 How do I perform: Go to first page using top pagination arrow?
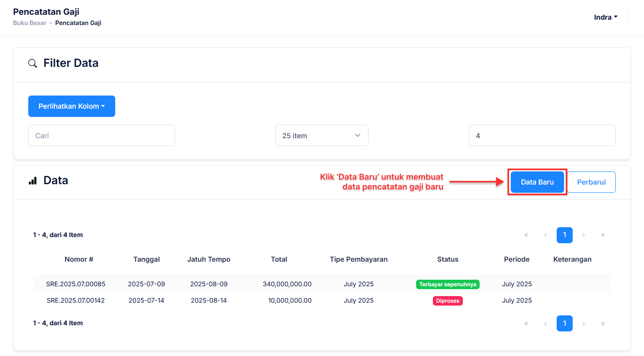click(x=526, y=235)
